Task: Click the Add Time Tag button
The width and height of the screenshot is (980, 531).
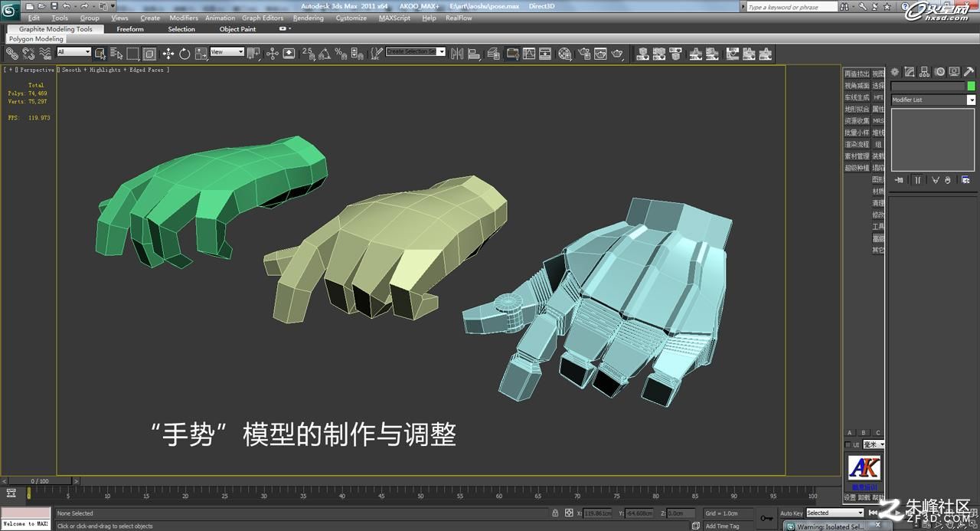Action: tap(722, 526)
